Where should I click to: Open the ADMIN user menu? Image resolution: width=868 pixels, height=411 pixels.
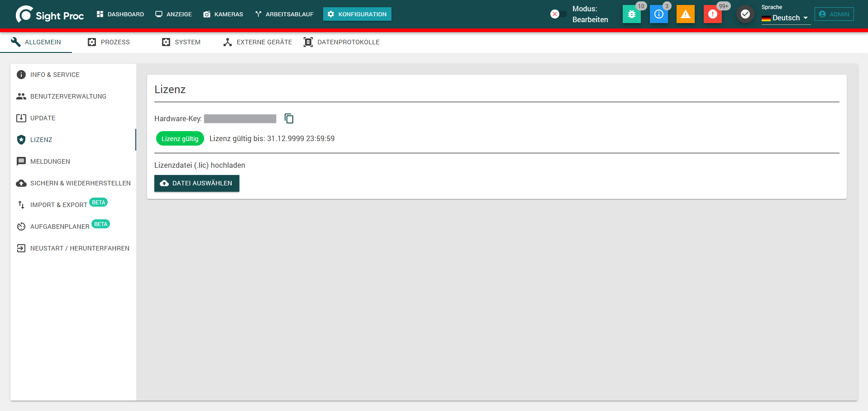[x=834, y=14]
